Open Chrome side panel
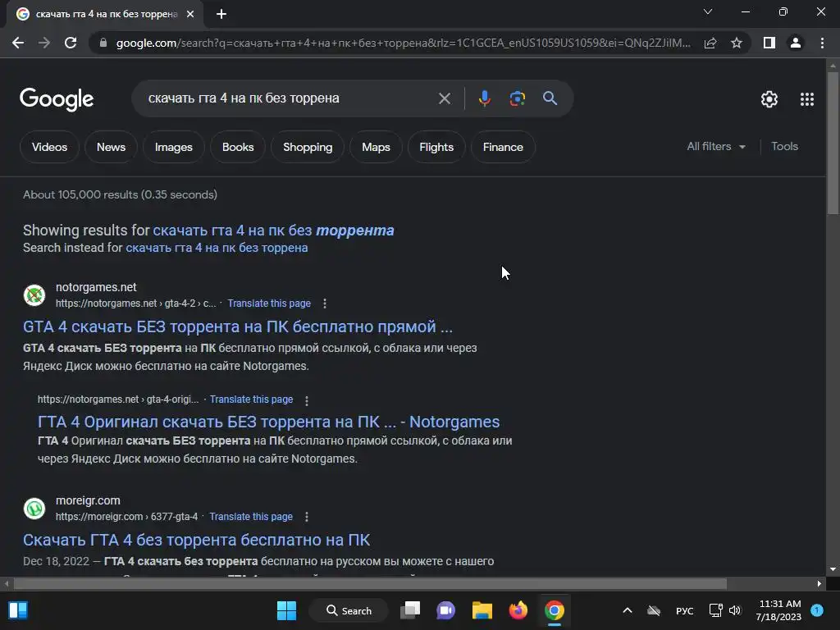The image size is (840, 630). 769,43
